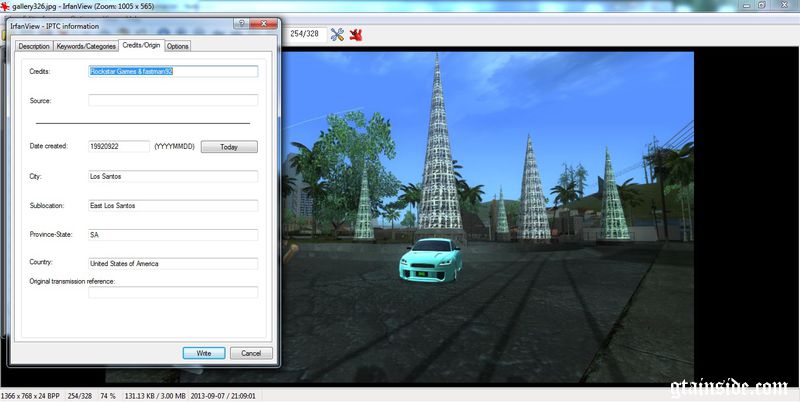The image size is (800, 402).
Task: Click the Date created field
Action: pos(118,146)
